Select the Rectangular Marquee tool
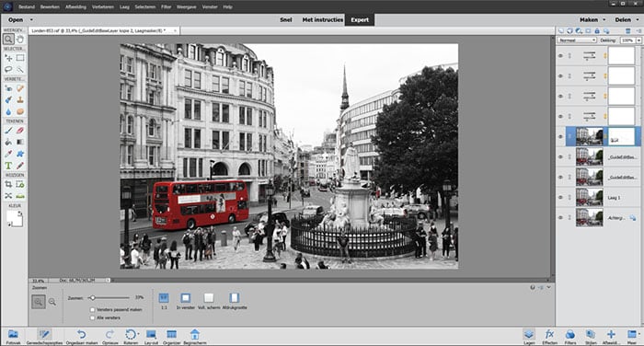Screen dimensions: 644x346 [20, 58]
